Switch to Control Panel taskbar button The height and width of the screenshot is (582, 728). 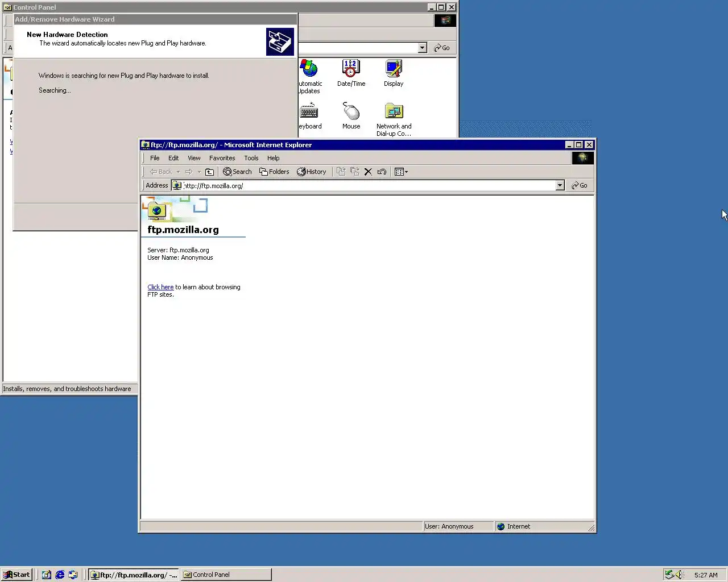(226, 575)
